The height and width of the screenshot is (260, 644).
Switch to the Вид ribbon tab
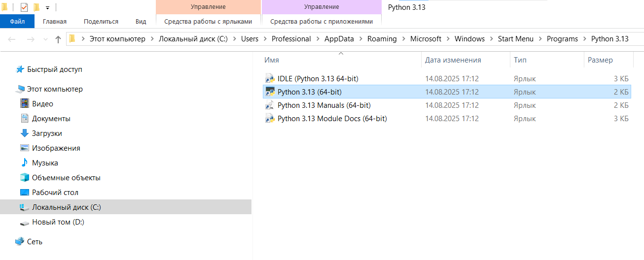click(141, 21)
